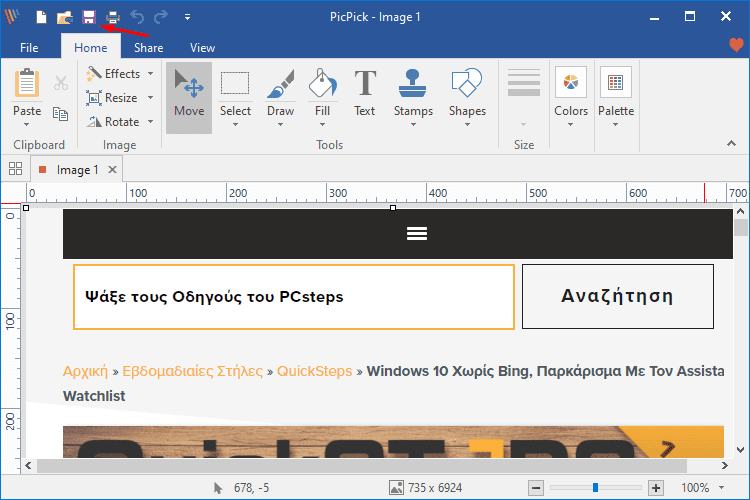750x500 pixels.
Task: Click the Copy icon in Clipboard group
Action: 61,114
